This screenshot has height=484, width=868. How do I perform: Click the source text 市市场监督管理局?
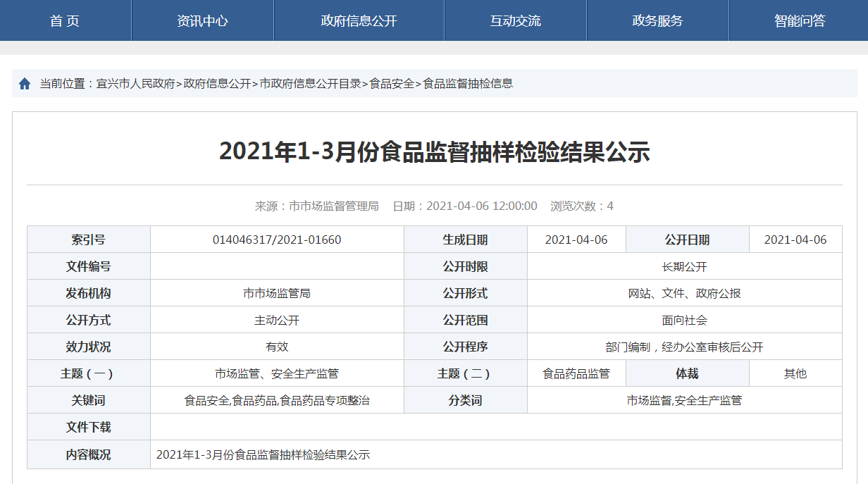(333, 206)
